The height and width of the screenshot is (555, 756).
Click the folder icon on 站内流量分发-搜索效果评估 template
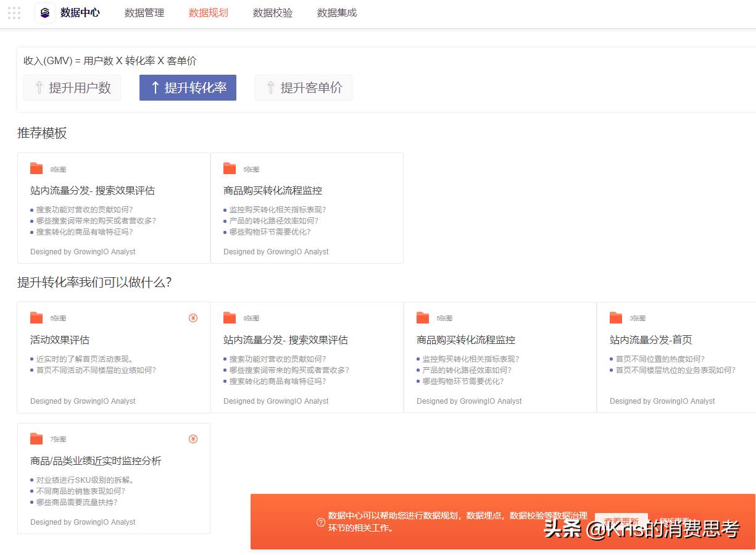(37, 167)
